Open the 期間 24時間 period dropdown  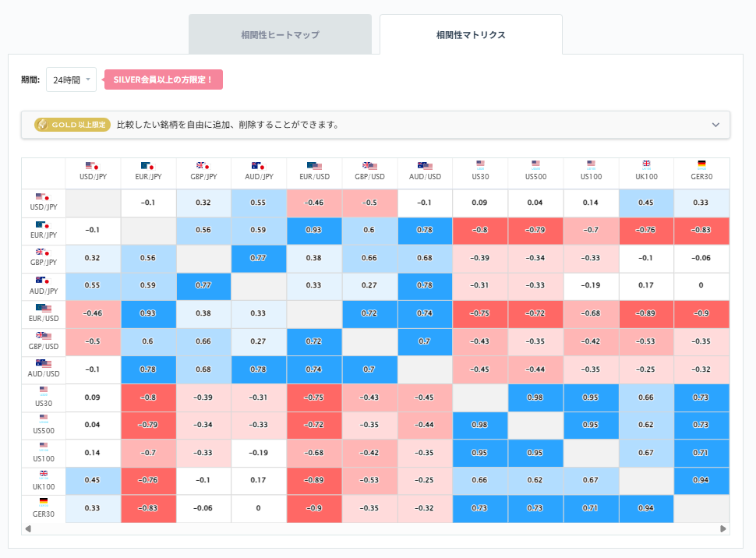[x=71, y=79]
